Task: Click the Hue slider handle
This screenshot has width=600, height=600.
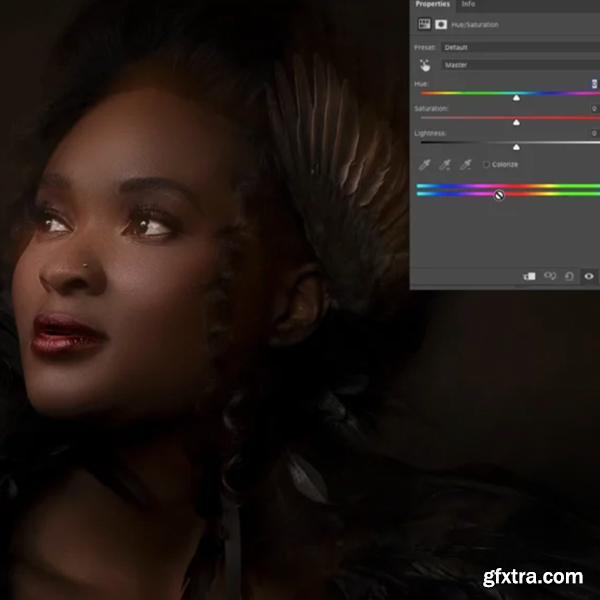Action: coord(516,98)
